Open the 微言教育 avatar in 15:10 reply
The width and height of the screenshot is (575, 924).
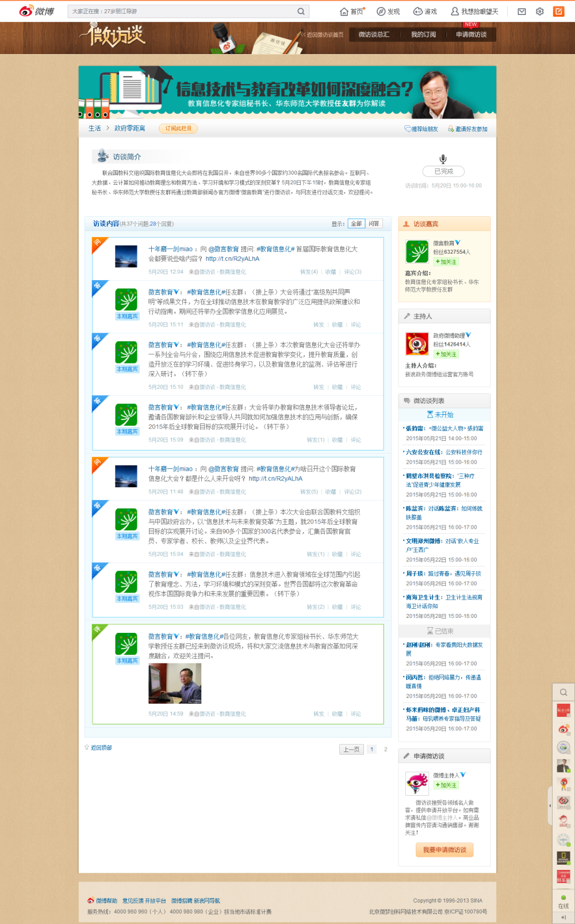[126, 352]
